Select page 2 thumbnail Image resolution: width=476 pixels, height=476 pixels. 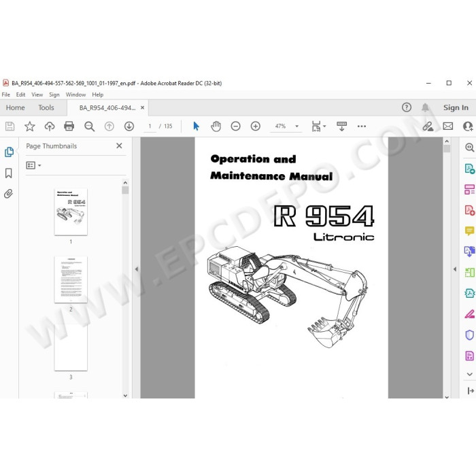pyautogui.click(x=71, y=279)
